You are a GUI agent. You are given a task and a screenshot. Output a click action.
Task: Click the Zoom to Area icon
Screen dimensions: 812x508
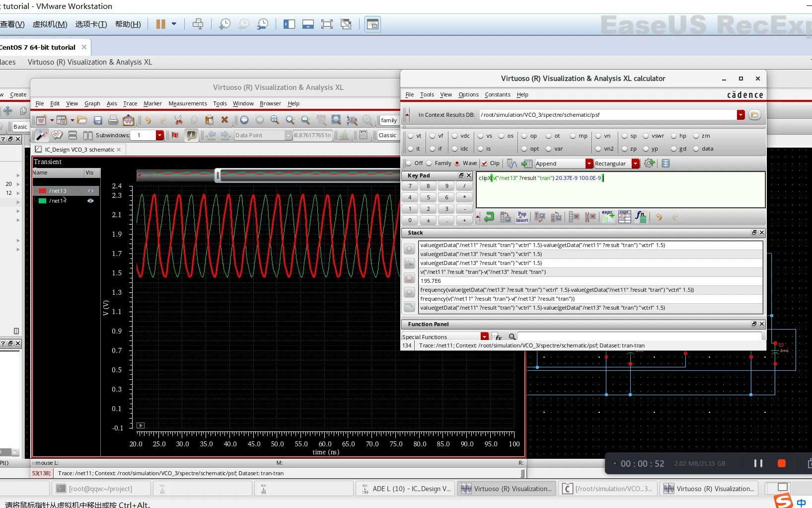coord(336,120)
